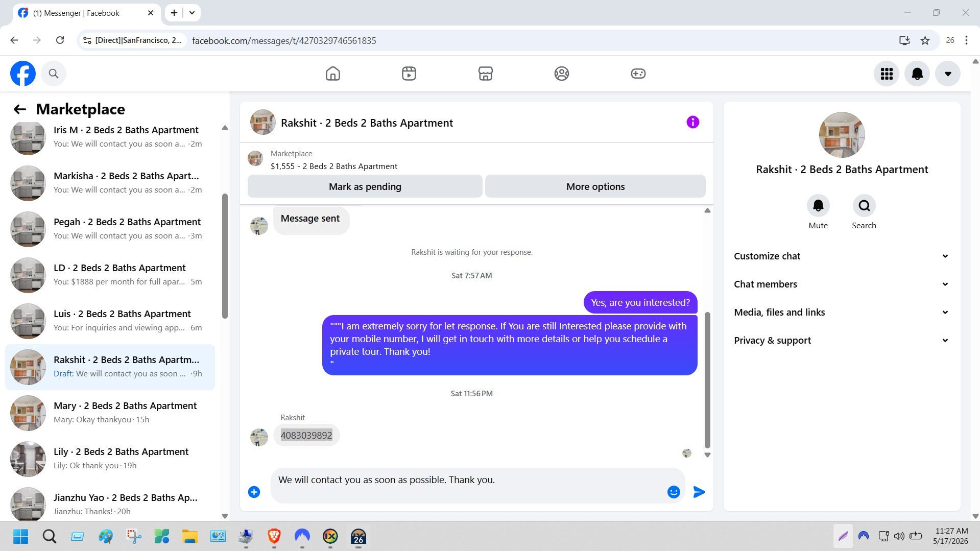Search in conversation using magnifier icon
980x551 pixels.
864,206
